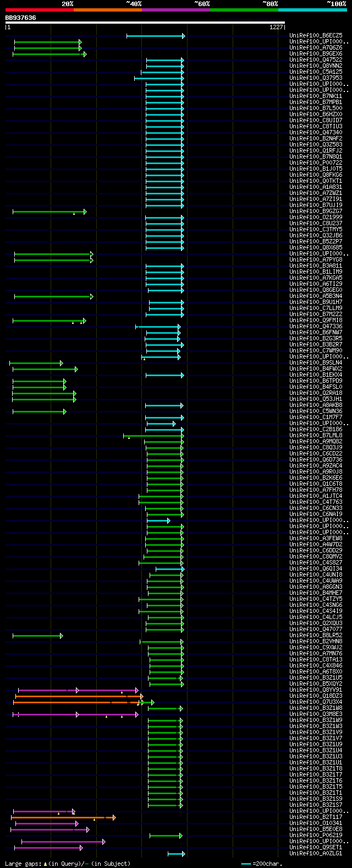Select label UniRef100_B1EKX4
Screen dimensions: 352x868
click(x=316, y=375)
